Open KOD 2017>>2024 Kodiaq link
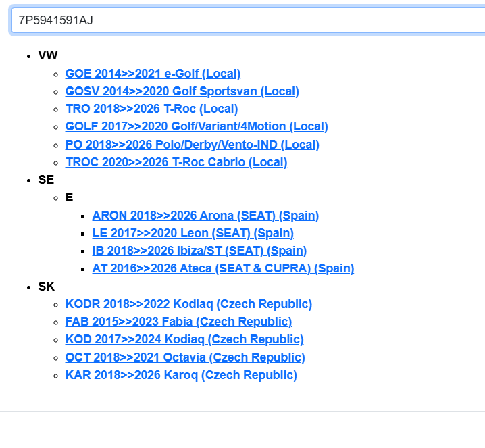The height and width of the screenshot is (448, 485). coord(184,339)
